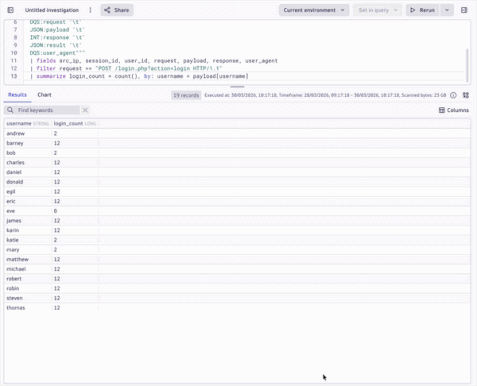
Task: Select the daniel username cell
Action: tap(28, 172)
